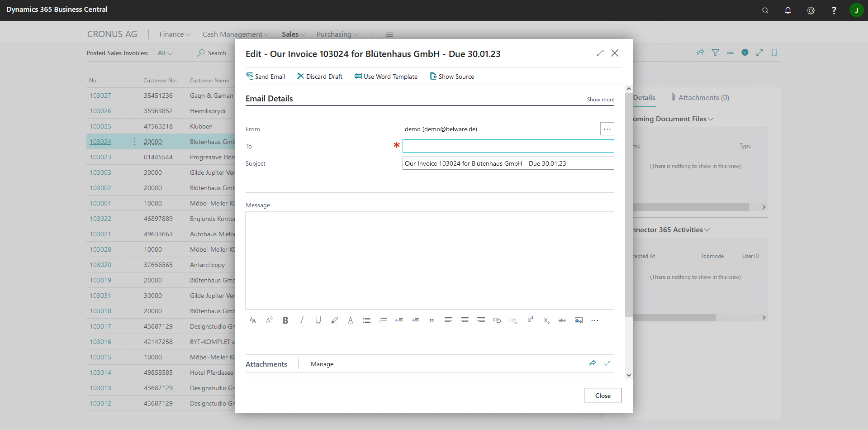The image size is (868, 430).
Task: Remove hyperlink from message text
Action: 513,320
